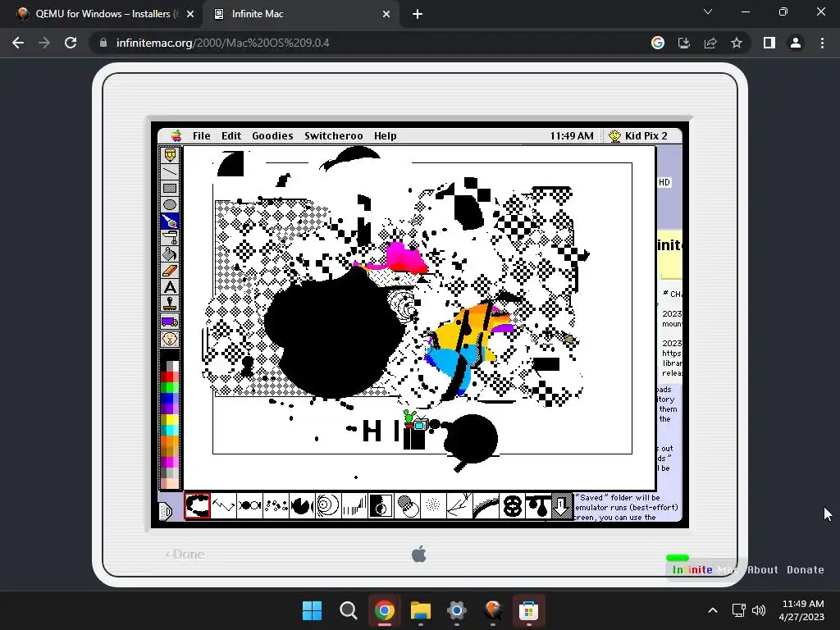The width and height of the screenshot is (840, 630).
Task: Select the Rectangle tool
Action: (170, 188)
